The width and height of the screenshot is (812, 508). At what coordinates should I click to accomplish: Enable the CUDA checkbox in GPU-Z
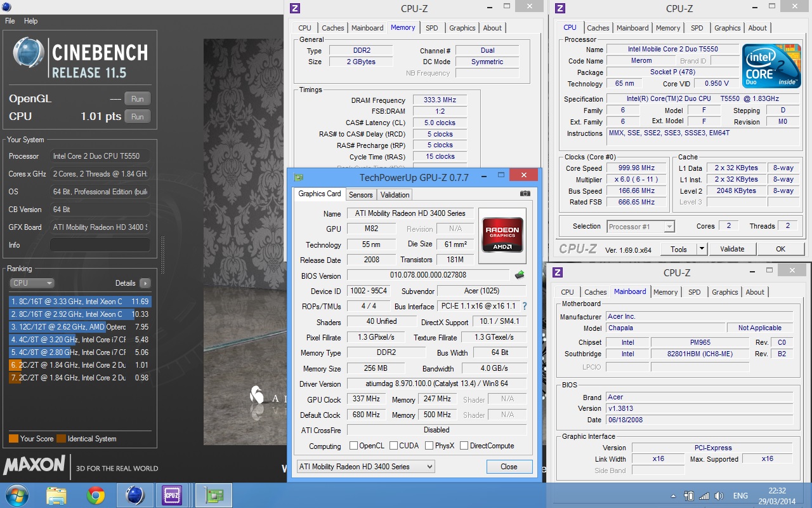393,446
